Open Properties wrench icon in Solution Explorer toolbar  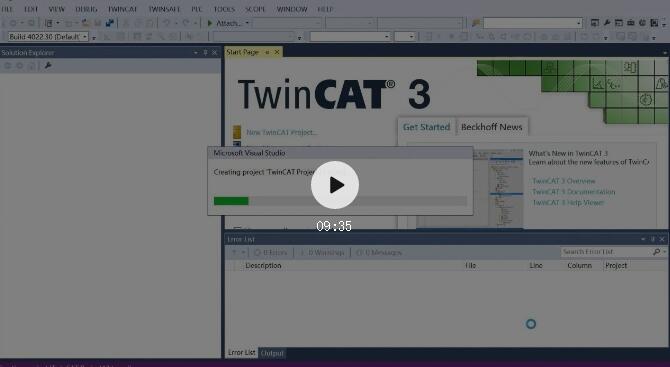coord(48,66)
